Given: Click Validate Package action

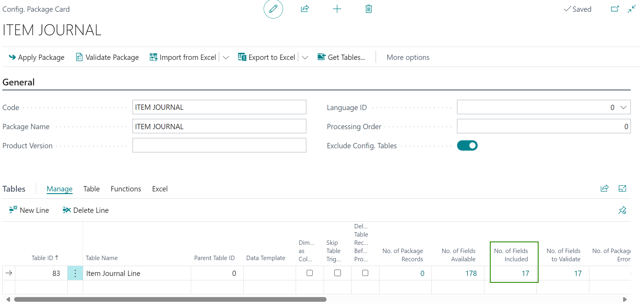Looking at the screenshot, I should tap(107, 57).
